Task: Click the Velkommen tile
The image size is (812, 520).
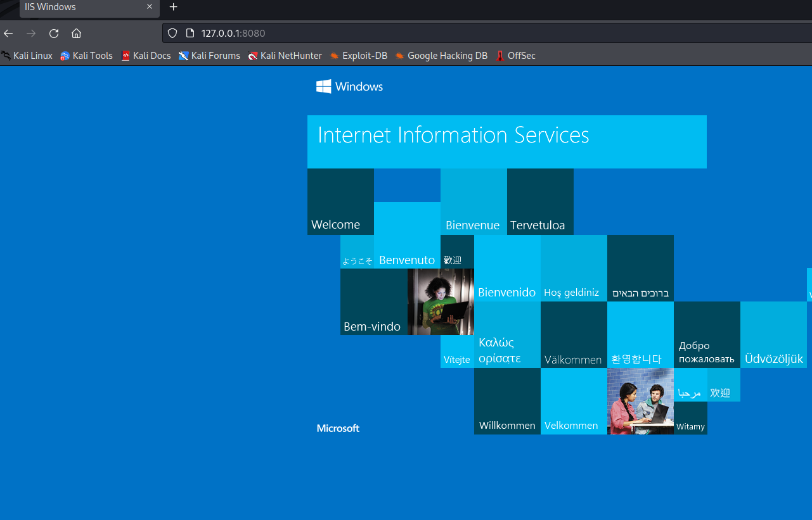Action: pos(574,402)
